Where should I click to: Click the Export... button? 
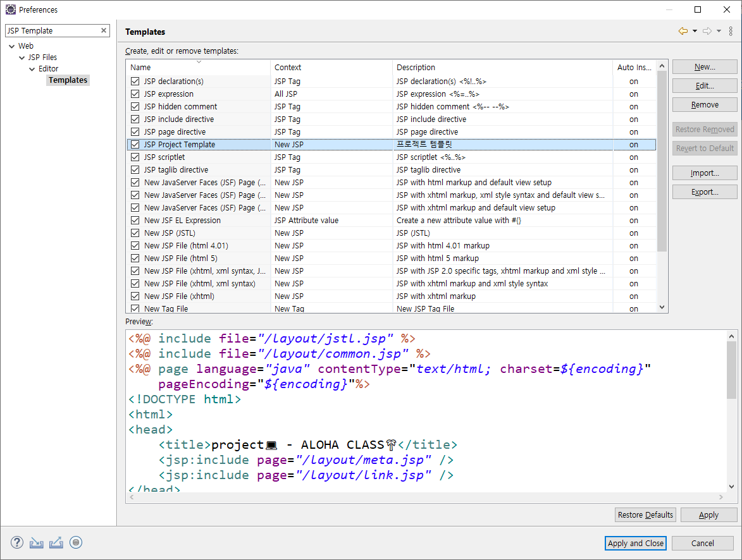705,192
